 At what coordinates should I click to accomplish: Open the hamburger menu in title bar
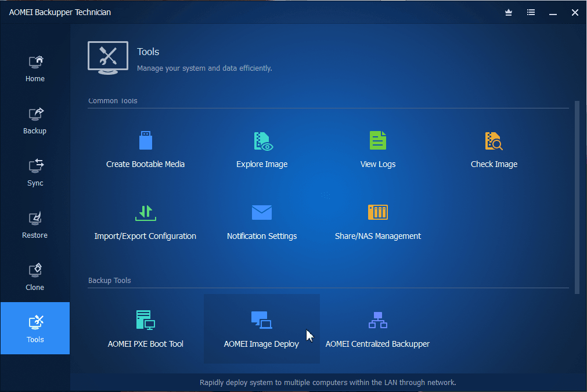[x=531, y=12]
